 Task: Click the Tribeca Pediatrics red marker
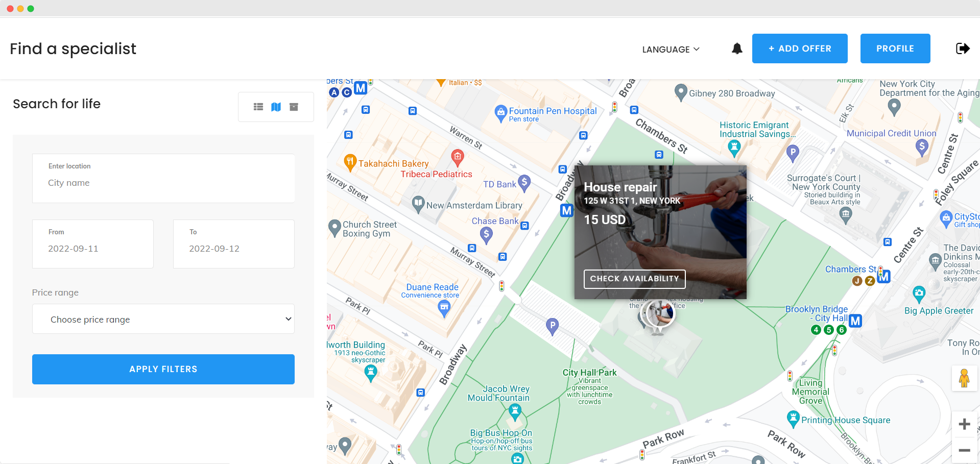point(458,157)
